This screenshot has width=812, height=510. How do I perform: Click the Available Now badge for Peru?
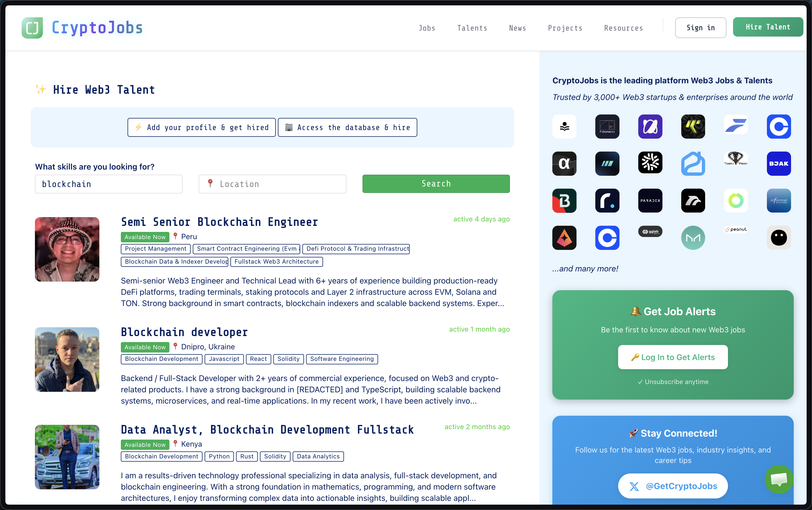click(145, 237)
